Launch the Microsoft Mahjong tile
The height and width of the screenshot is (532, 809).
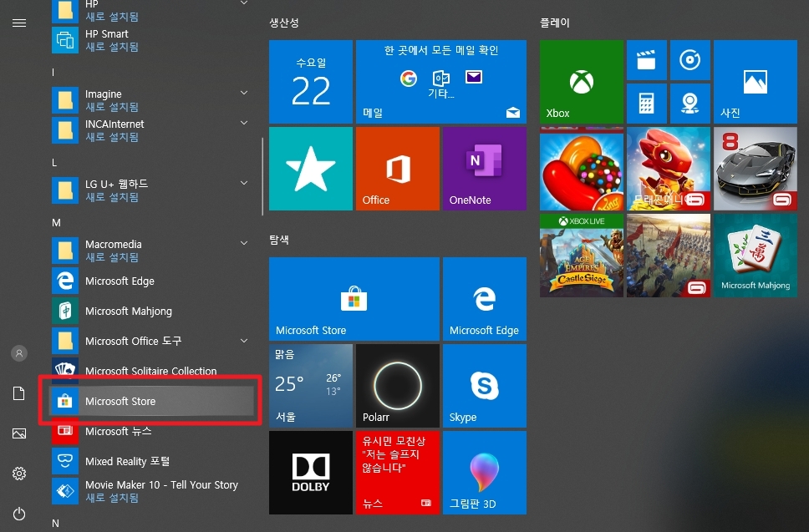coord(756,256)
